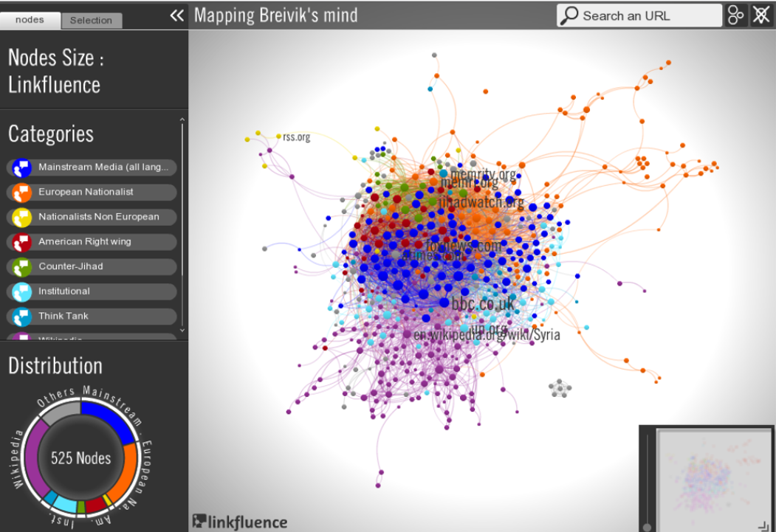Toggle the Counter-Jihad category
This screenshot has height=532, width=776.
pos(92,267)
